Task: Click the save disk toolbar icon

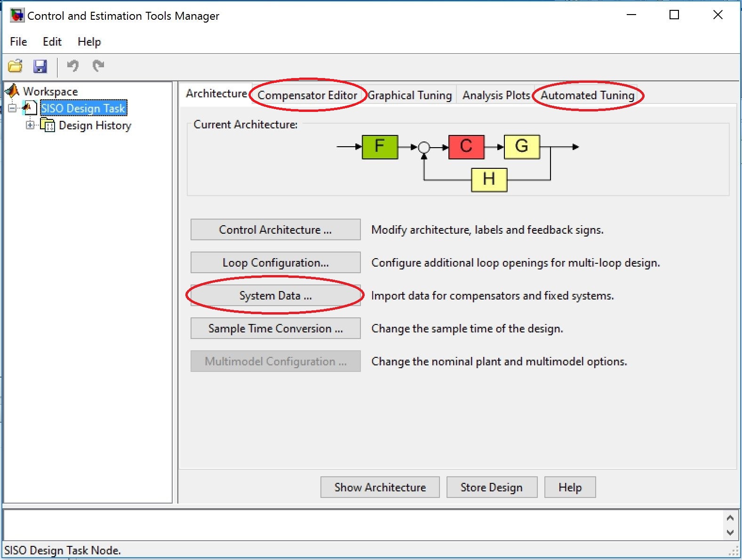Action: pyautogui.click(x=40, y=66)
